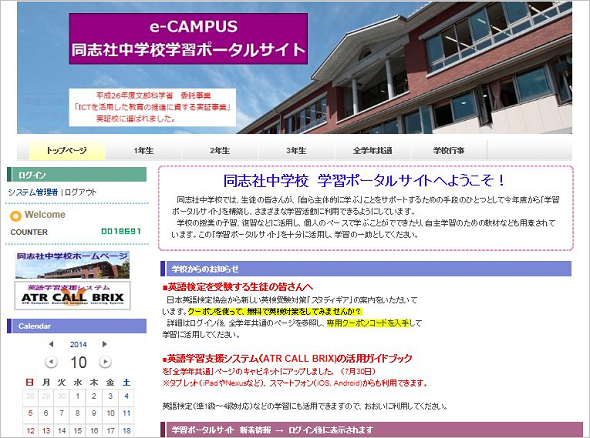The width and height of the screenshot is (590, 438).
Task: Open the 学校行事 tab
Action: [x=449, y=151]
